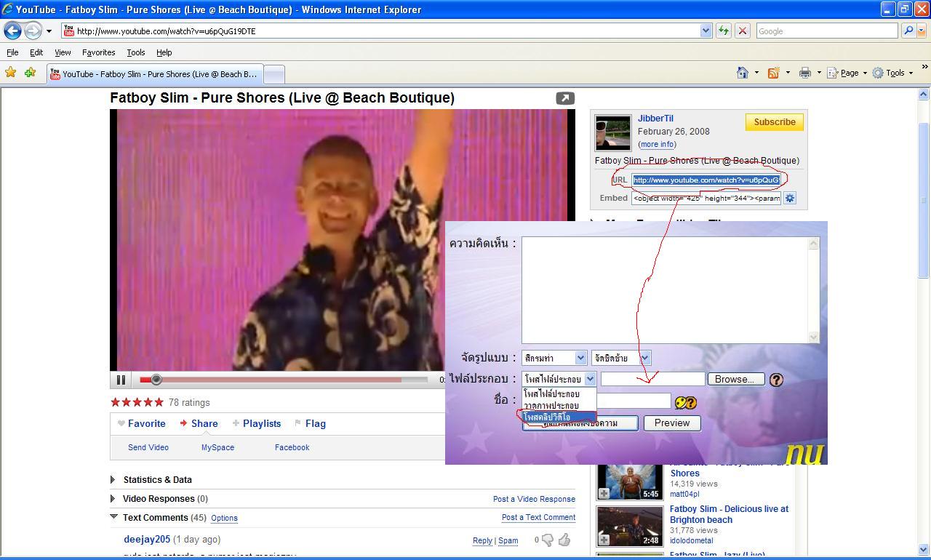Expand the Statistics & Data section
This screenshot has width=931, height=560.
[x=113, y=479]
